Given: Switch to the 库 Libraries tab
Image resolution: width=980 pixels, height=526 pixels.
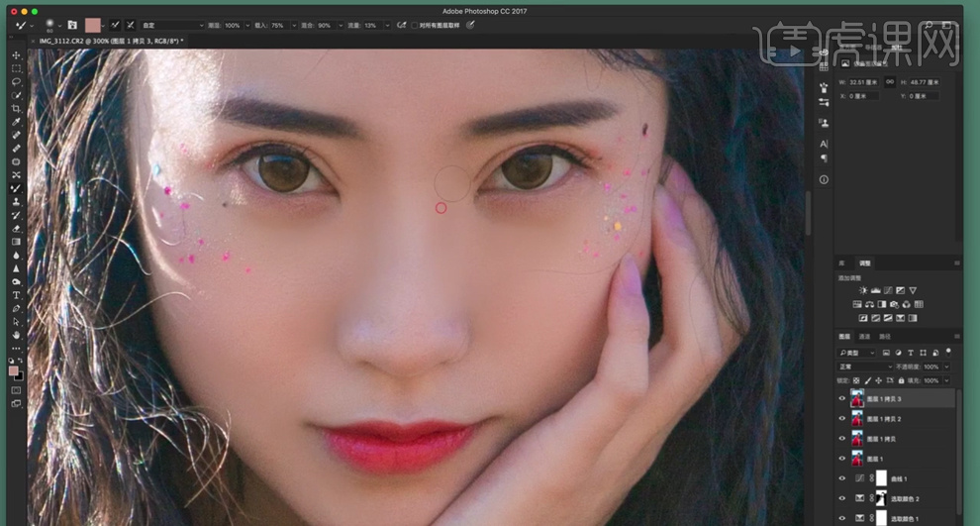Looking at the screenshot, I should (x=841, y=263).
